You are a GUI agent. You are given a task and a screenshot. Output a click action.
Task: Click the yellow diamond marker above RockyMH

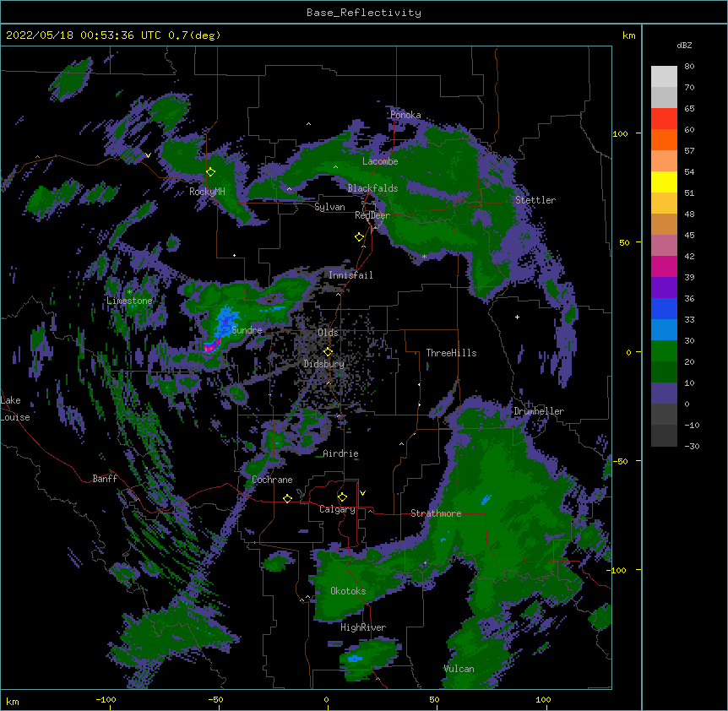pyautogui.click(x=210, y=172)
